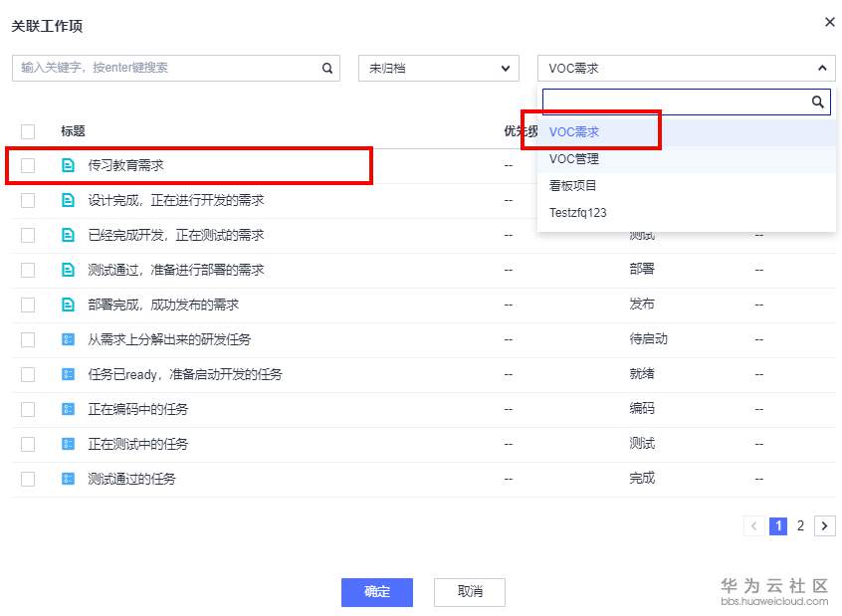The image size is (842, 616).
Task: Click the 取消 cancel button
Action: coord(470,592)
